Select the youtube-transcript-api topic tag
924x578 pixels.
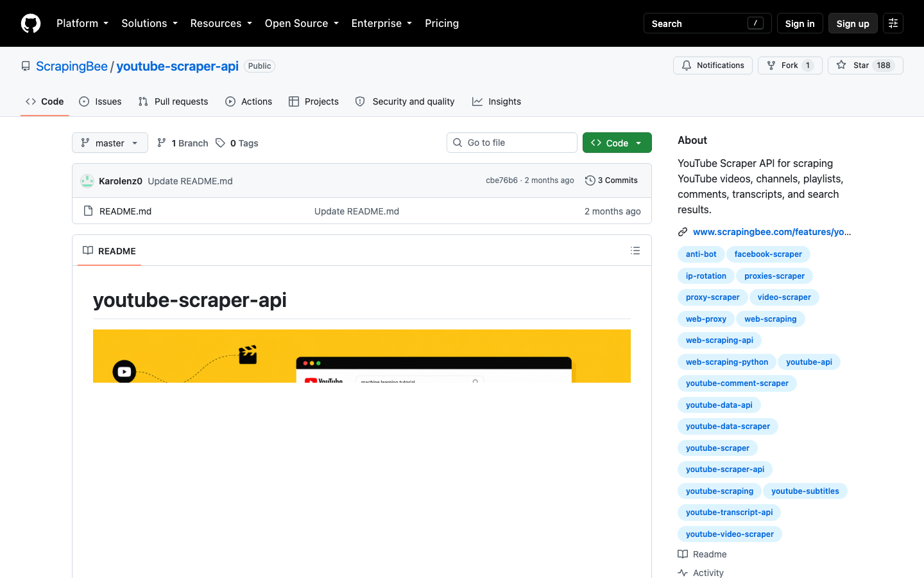click(730, 512)
